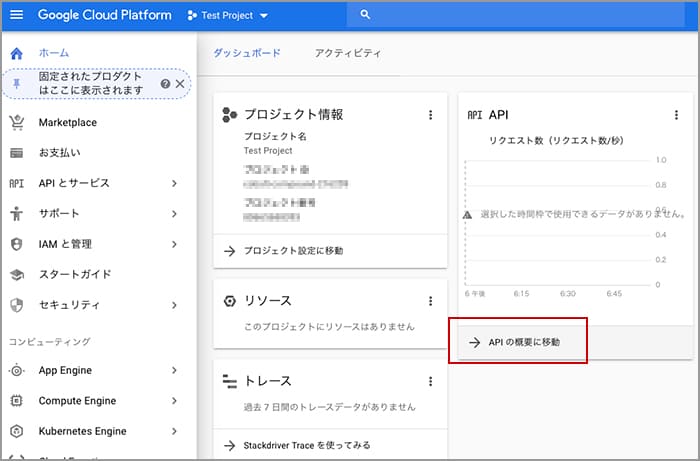Switch to the ダッシュボード tab
Screen dimensions: 700x461
tap(247, 53)
